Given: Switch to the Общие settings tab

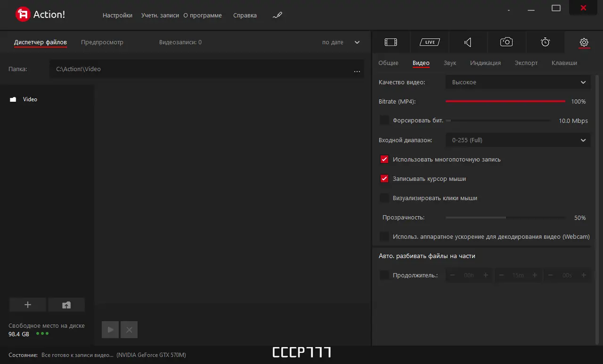Looking at the screenshot, I should (x=389, y=63).
